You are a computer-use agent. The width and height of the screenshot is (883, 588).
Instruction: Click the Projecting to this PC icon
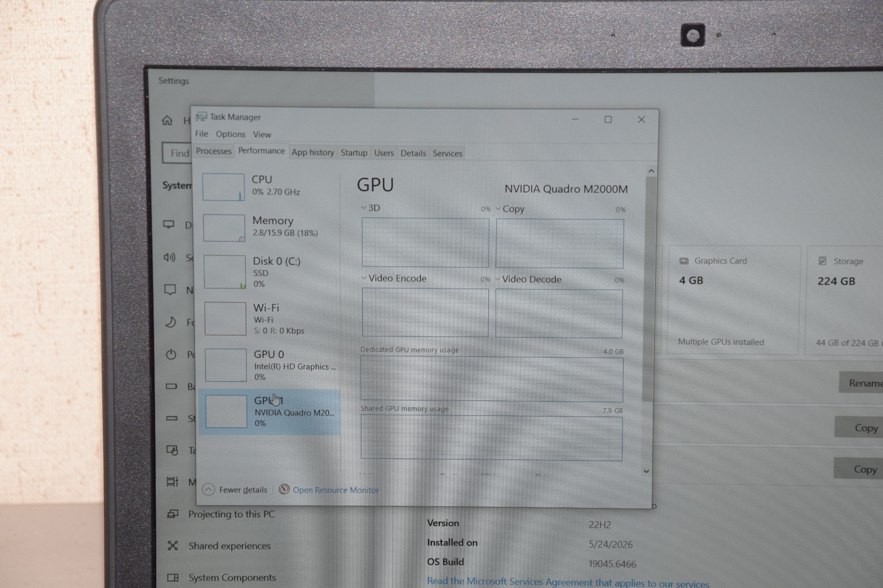coord(173,514)
